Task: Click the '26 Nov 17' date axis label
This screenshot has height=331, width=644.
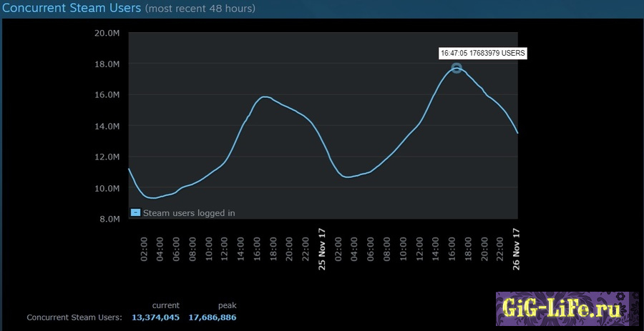Action: pyautogui.click(x=517, y=248)
